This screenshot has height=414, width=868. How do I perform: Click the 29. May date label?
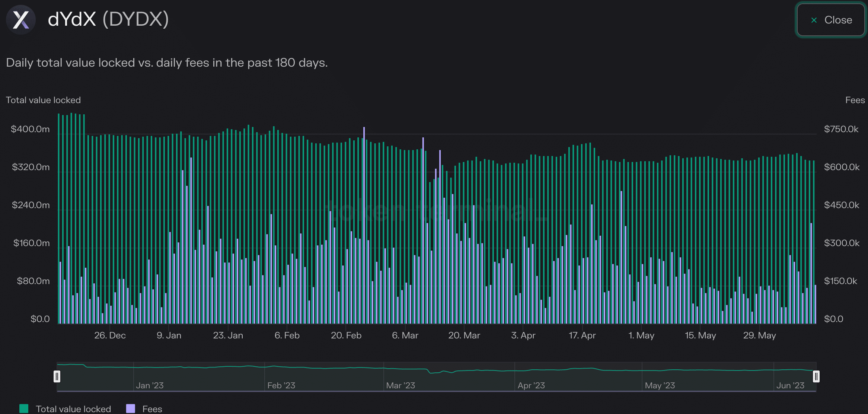[760, 335]
